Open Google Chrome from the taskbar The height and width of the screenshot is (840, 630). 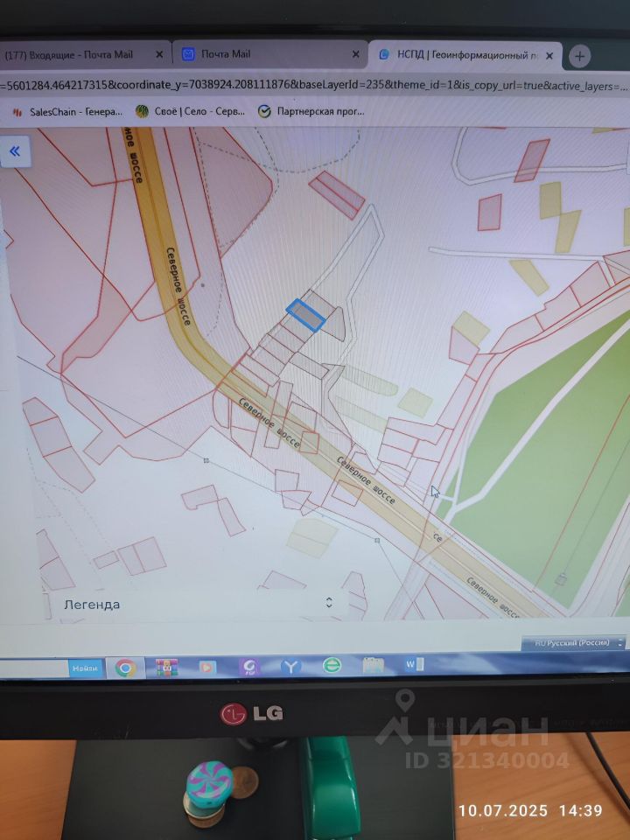point(125,668)
